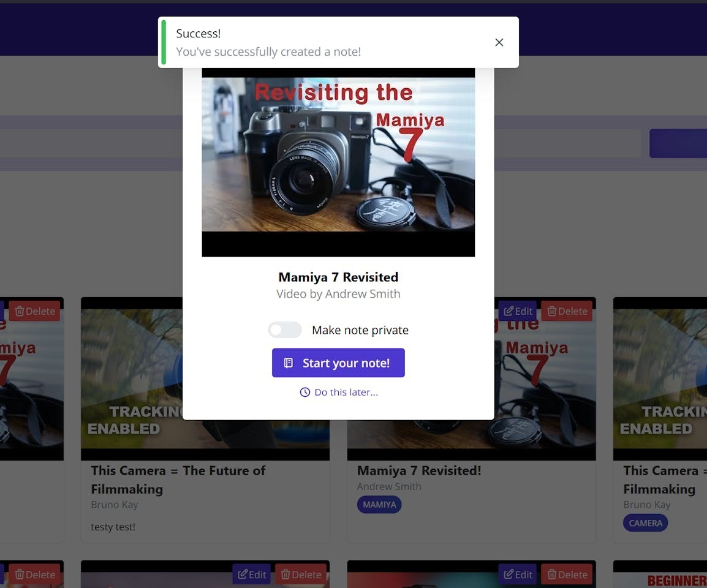Screen dimensions: 707x588
Task: Click the 'Video by Andrew Smith' subtitle
Action: 338,294
